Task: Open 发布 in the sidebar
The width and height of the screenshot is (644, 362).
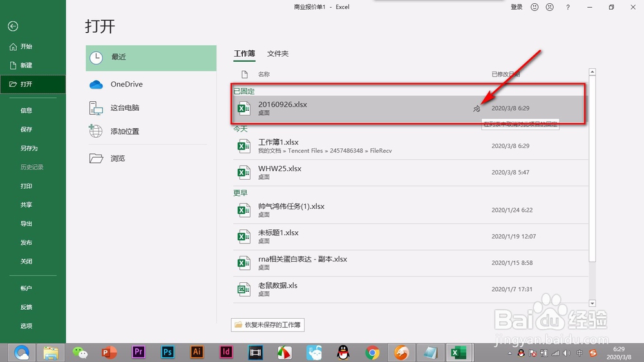Action: pos(26,242)
